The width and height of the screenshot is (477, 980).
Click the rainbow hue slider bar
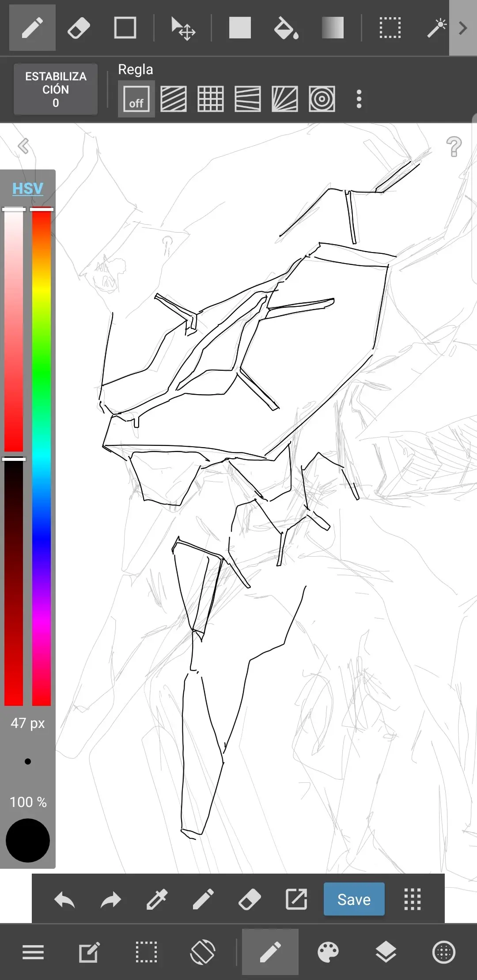tap(42, 455)
